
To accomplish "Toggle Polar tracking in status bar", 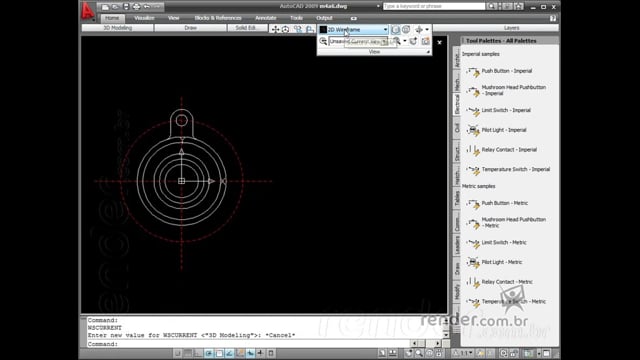I will click(209, 353).
